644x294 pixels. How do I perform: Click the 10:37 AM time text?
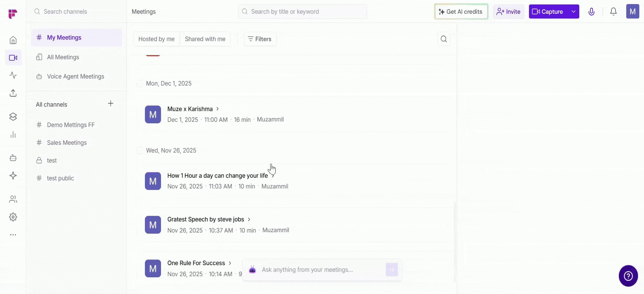click(x=221, y=230)
